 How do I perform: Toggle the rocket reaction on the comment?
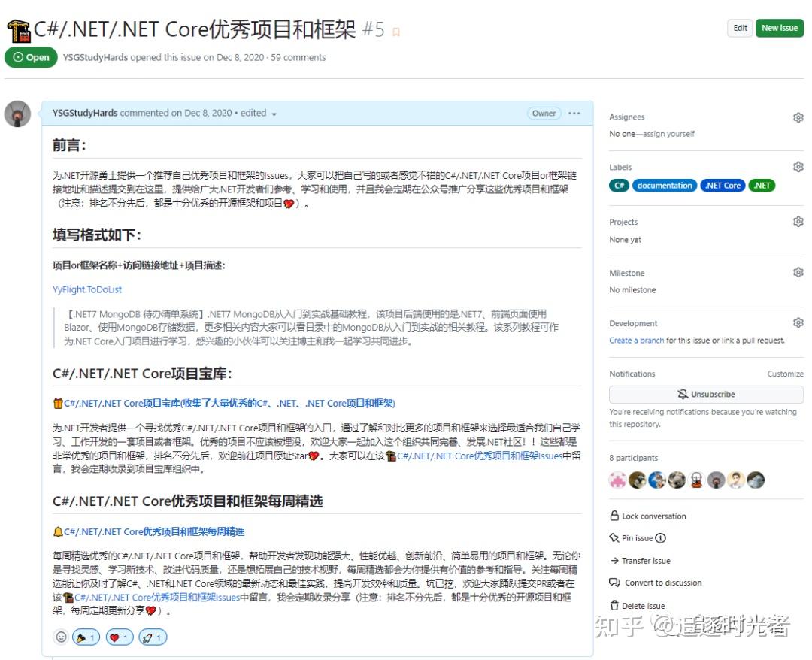pyautogui.click(x=152, y=637)
